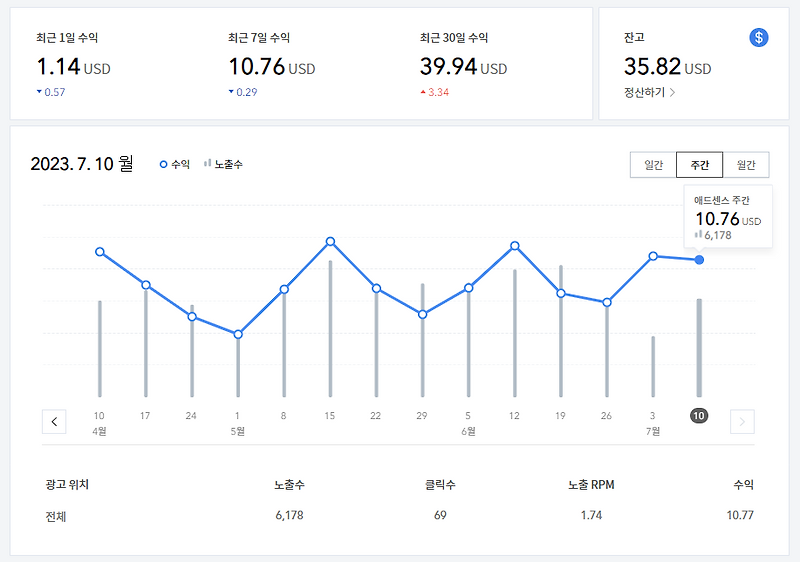Switch chart to 월간 view
800x562 pixels.
[x=746, y=165]
